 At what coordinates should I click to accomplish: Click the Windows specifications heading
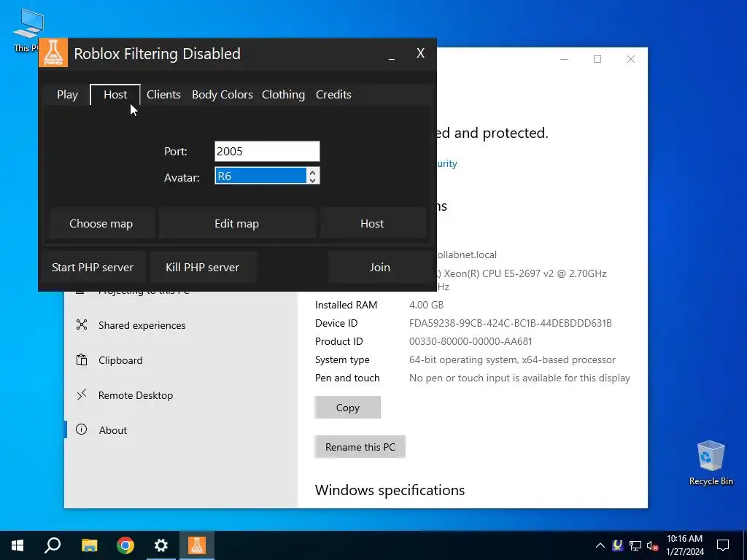click(390, 490)
